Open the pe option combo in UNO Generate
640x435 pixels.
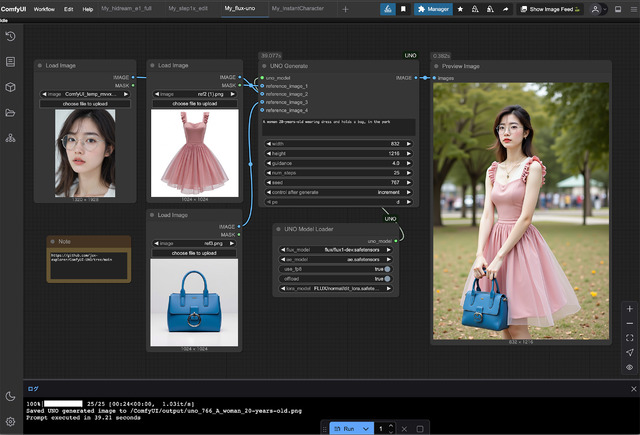pos(338,202)
